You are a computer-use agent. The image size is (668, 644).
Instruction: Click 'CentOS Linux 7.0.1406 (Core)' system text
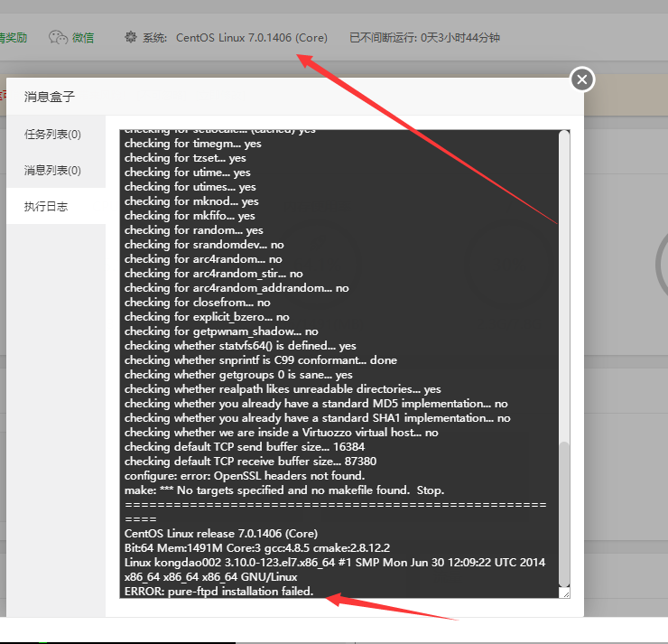[x=252, y=38]
